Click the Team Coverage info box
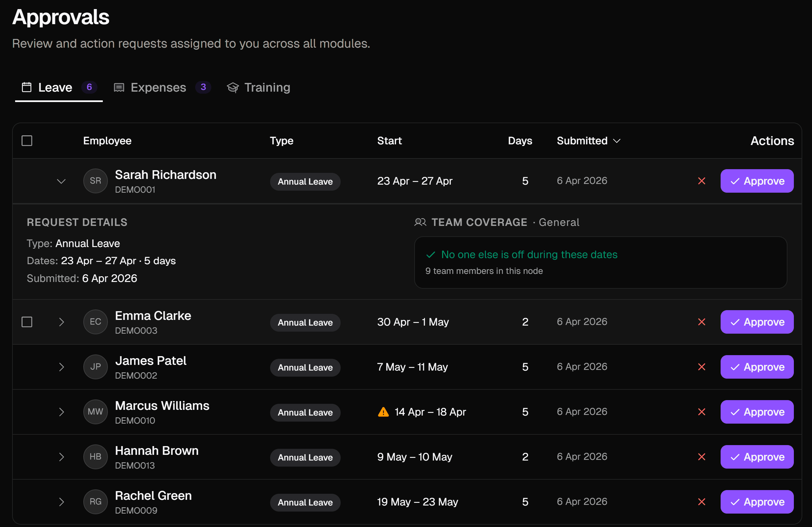 pos(600,262)
